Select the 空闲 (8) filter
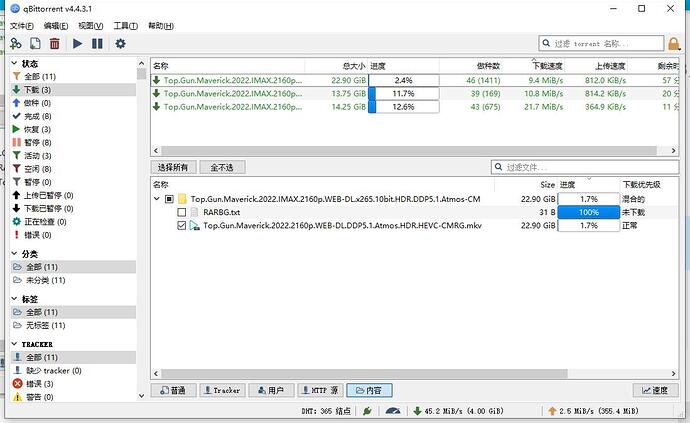This screenshot has height=423, width=690. click(x=73, y=169)
